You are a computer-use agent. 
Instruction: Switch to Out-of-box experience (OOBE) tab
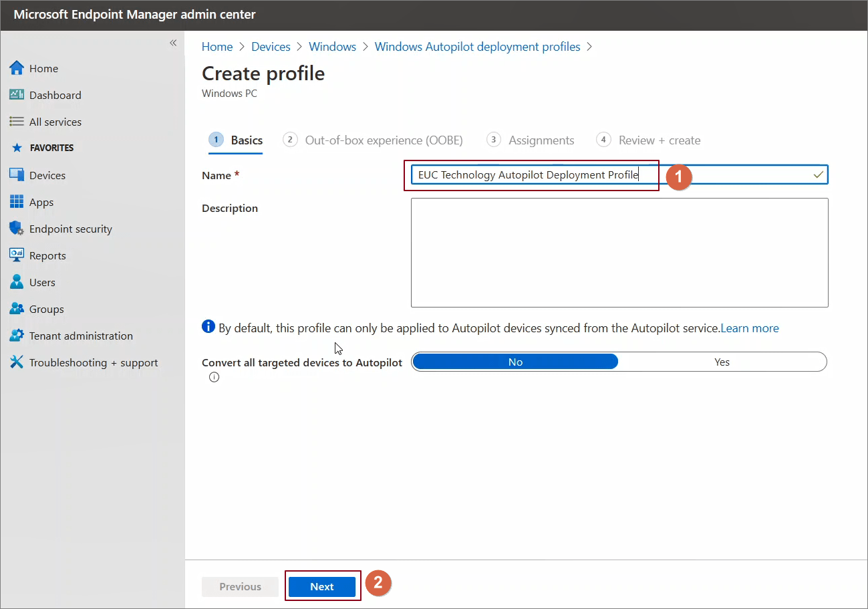point(373,140)
